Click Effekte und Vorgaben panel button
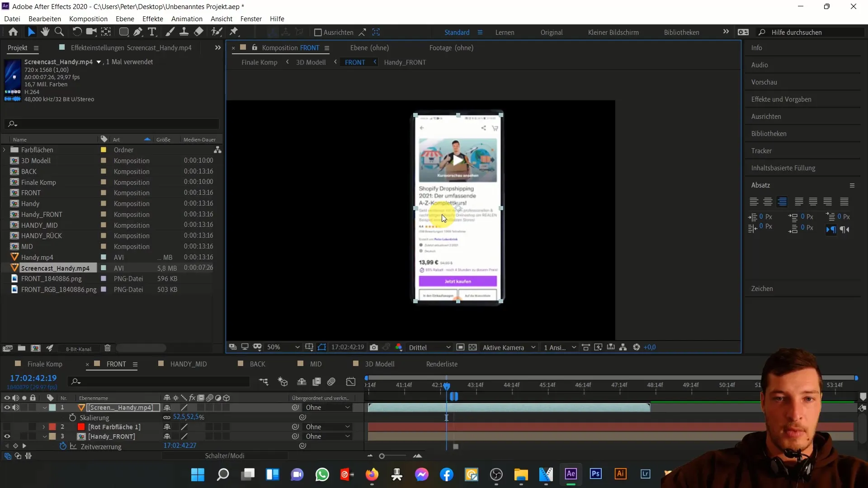This screenshot has width=868, height=488. (x=781, y=99)
